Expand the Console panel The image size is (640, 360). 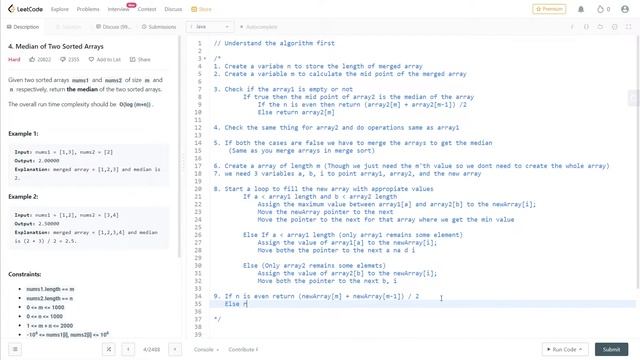[206, 349]
